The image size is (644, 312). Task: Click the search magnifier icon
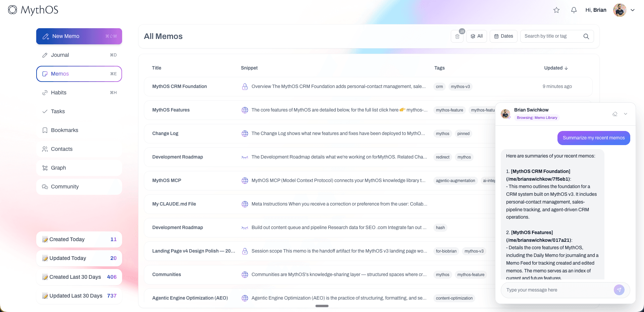pos(586,36)
